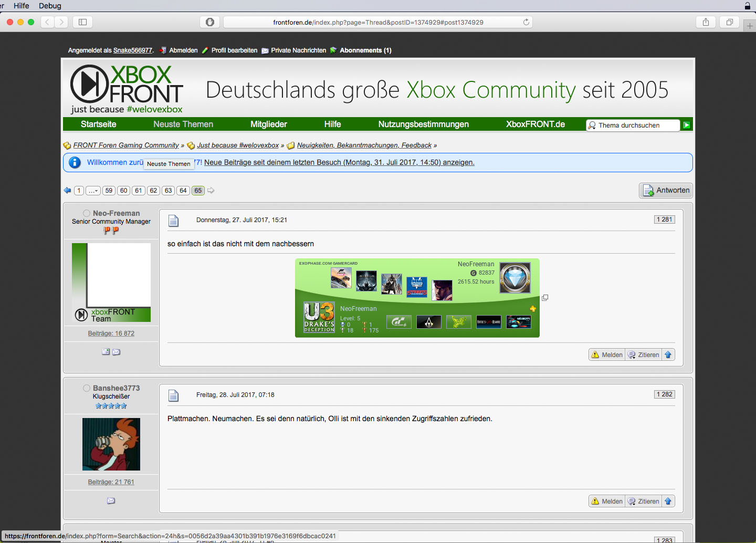Open the Abonnements (1) menu

pos(365,50)
